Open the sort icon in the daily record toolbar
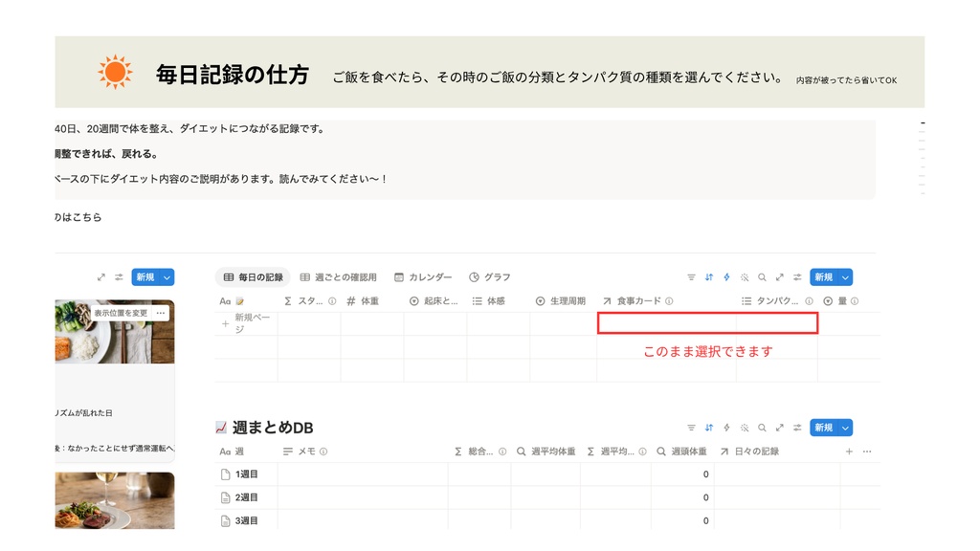Viewport: 980px width, 551px height. 709,277
